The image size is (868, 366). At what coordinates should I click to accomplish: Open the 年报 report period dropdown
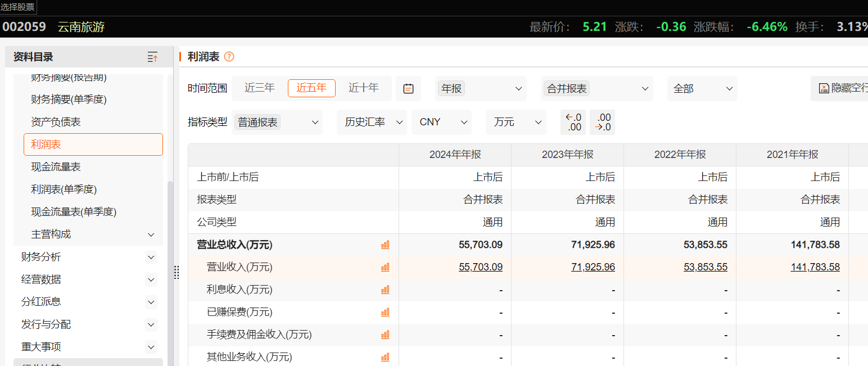click(x=481, y=88)
